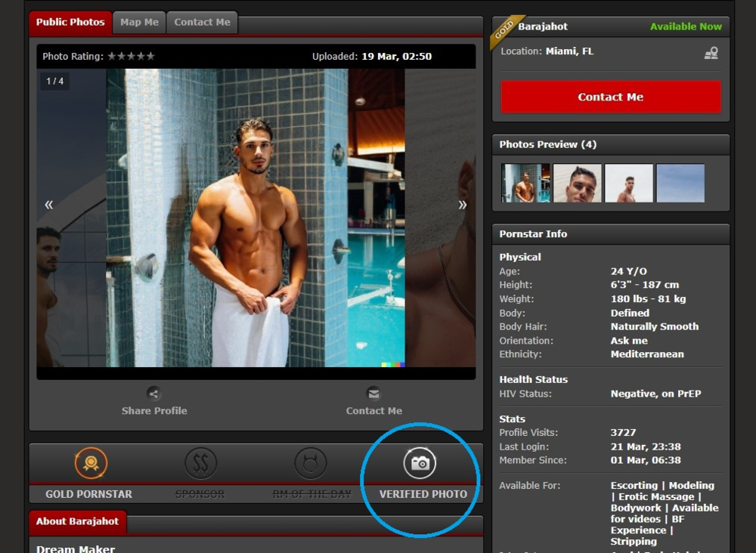Click the RM of the Day icon
756x553 pixels.
point(310,463)
